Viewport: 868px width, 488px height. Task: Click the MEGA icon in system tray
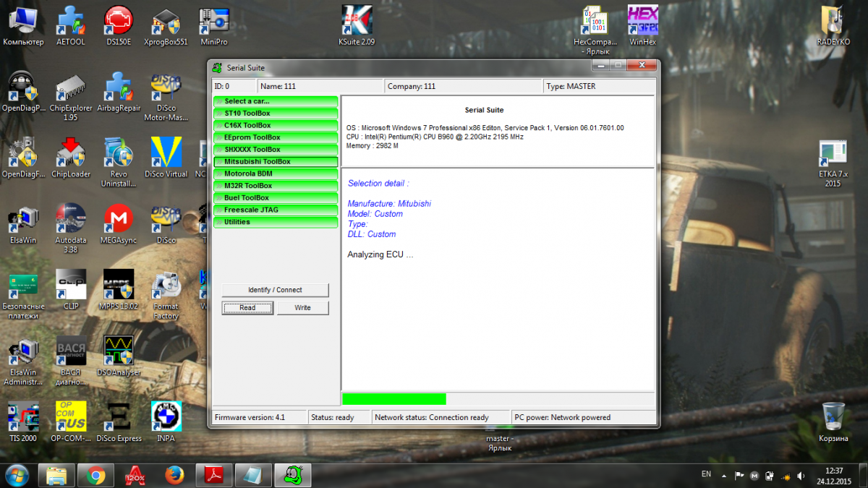click(754, 476)
